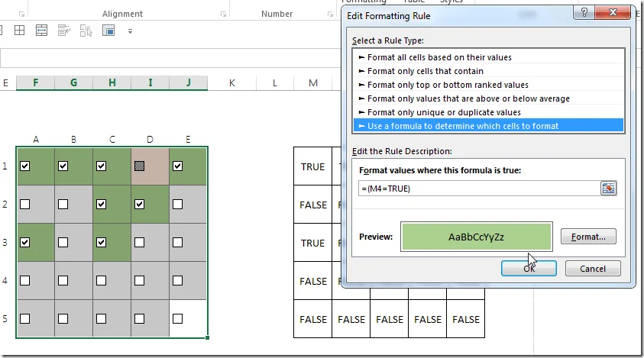Click the All Borders toolbar icon
The width and height of the screenshot is (644, 358).
pyautogui.click(x=19, y=31)
